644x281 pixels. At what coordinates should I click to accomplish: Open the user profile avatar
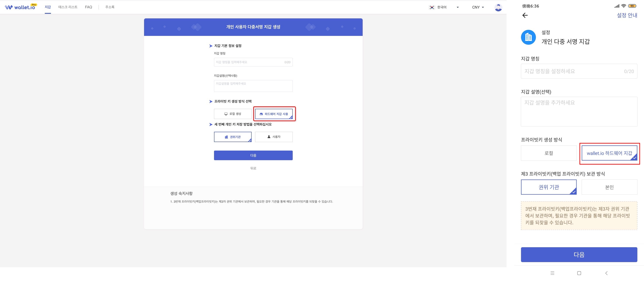pos(498,7)
